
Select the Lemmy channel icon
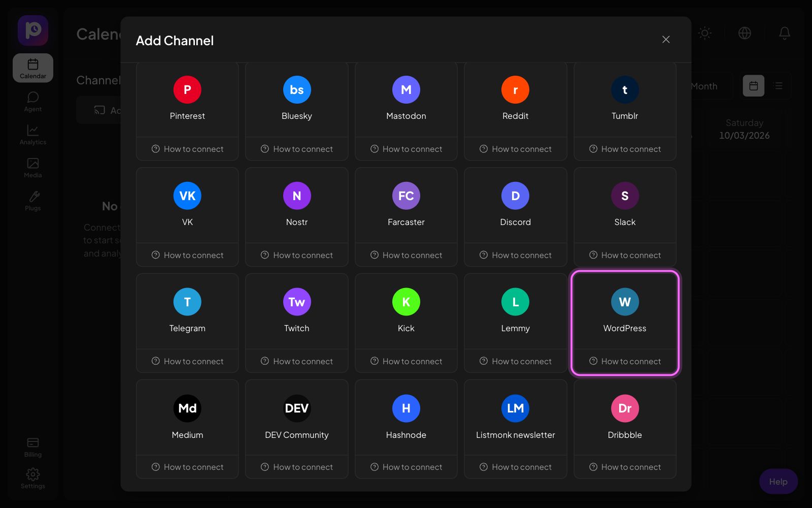515,302
